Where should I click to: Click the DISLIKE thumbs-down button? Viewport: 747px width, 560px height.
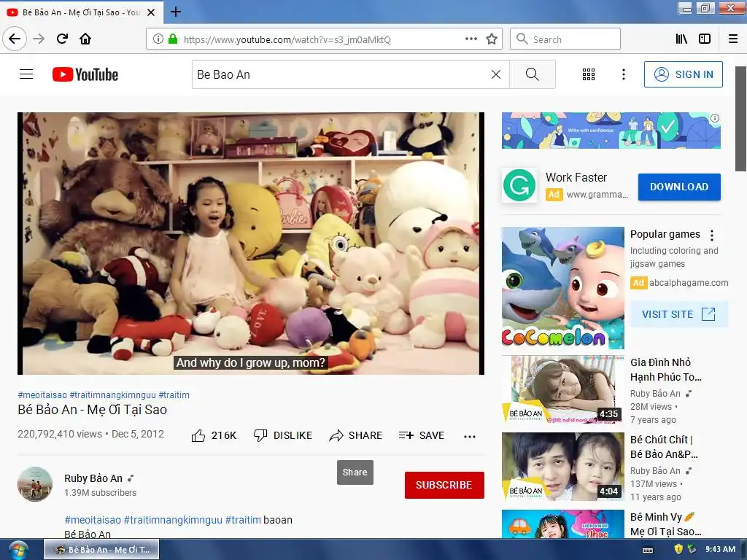(x=283, y=435)
